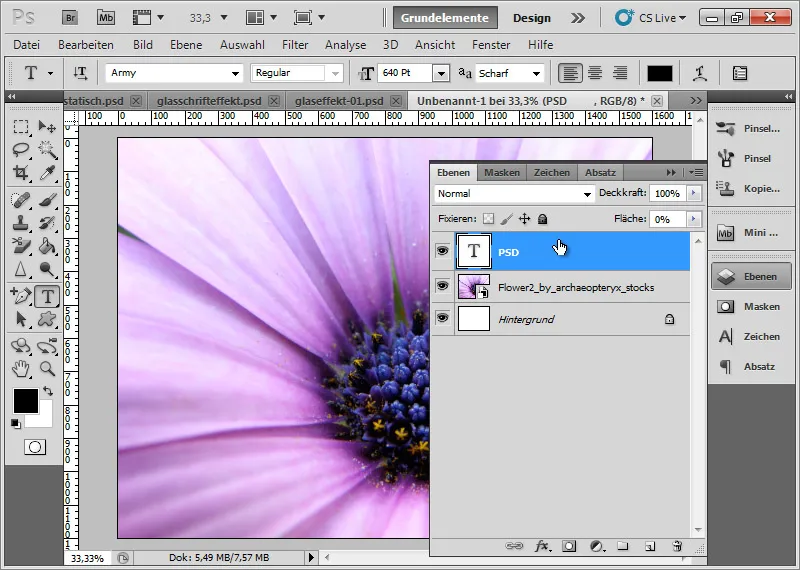
Task: Select the Path Selection tool
Action: pos(20,319)
